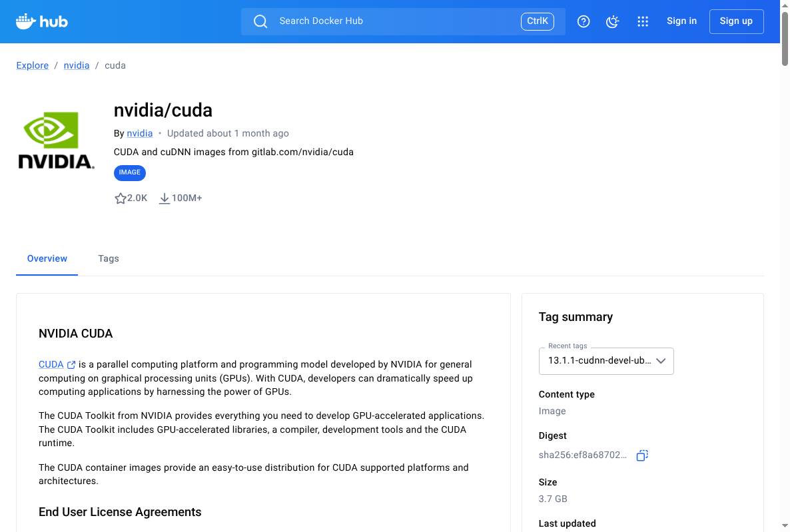The image size is (790, 532).
Task: Go to Explore in the breadcrumb
Action: [33, 65]
